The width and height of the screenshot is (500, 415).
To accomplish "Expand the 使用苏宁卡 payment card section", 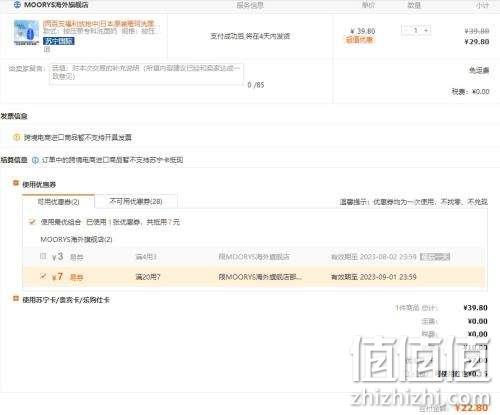I will [x=15, y=299].
